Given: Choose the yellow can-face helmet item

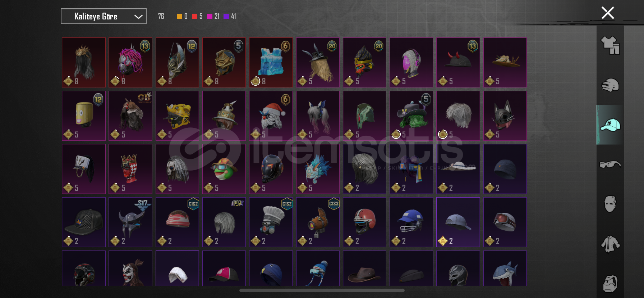Looking at the screenshot, I should coord(84,116).
